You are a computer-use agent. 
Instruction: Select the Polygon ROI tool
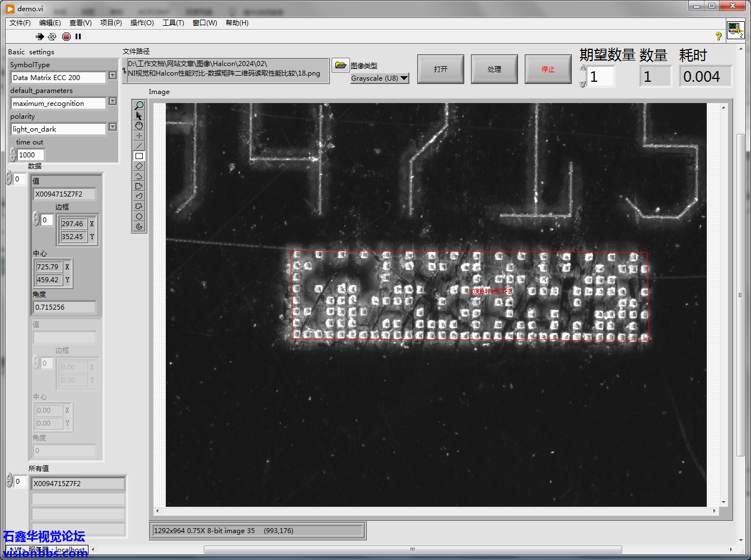tap(139, 186)
